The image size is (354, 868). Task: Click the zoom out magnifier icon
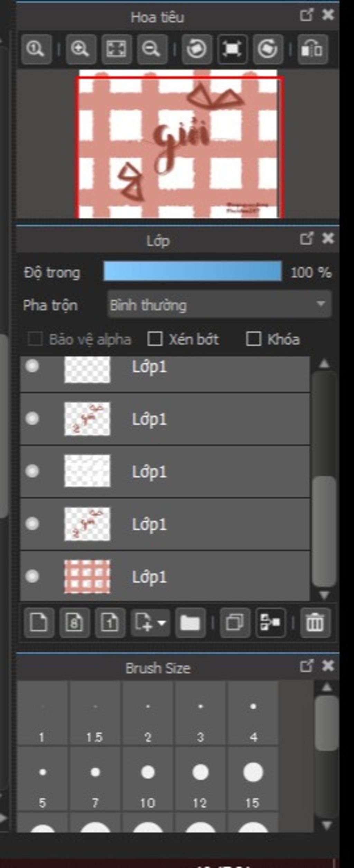[152, 49]
